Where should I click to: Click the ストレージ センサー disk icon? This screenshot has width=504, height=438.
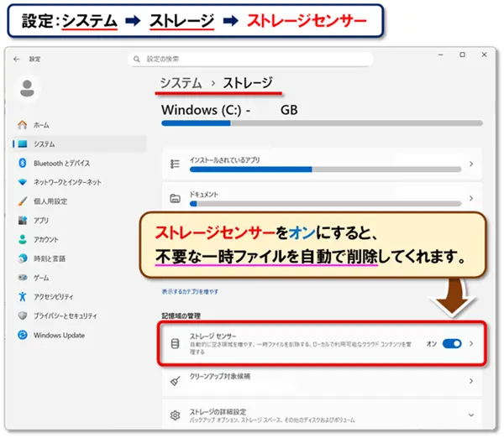point(175,344)
